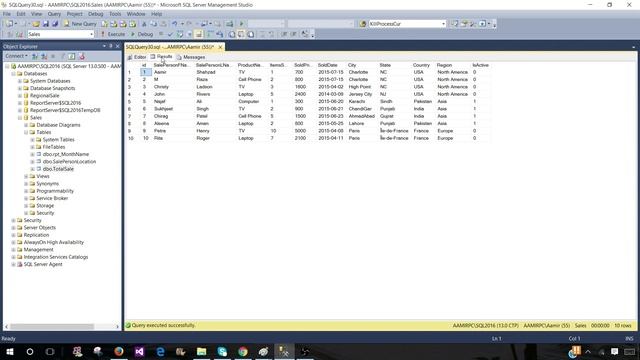Expand the System Databases folder
This screenshot has width=640, height=360.
click(20, 81)
